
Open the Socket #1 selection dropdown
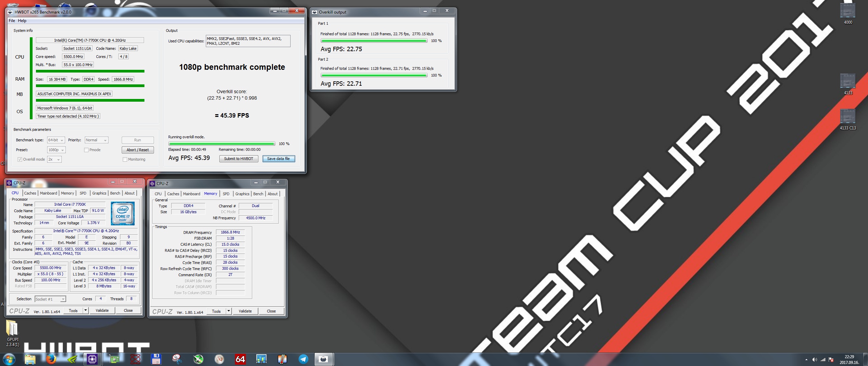50,299
